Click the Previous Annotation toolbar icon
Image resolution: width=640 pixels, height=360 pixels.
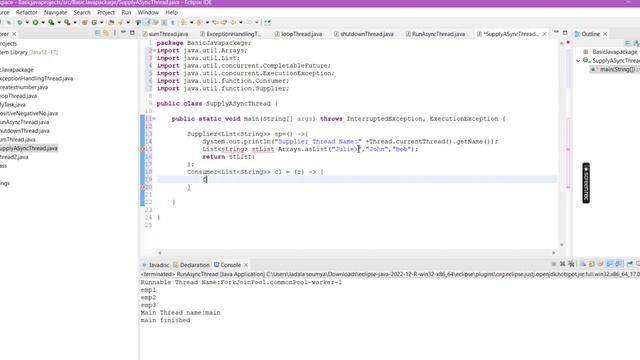[200, 22]
